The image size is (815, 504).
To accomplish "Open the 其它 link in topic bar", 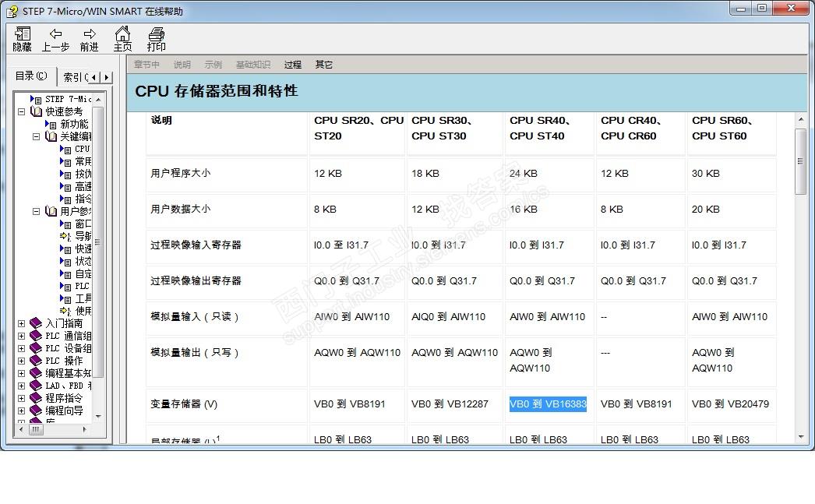I will tap(324, 65).
